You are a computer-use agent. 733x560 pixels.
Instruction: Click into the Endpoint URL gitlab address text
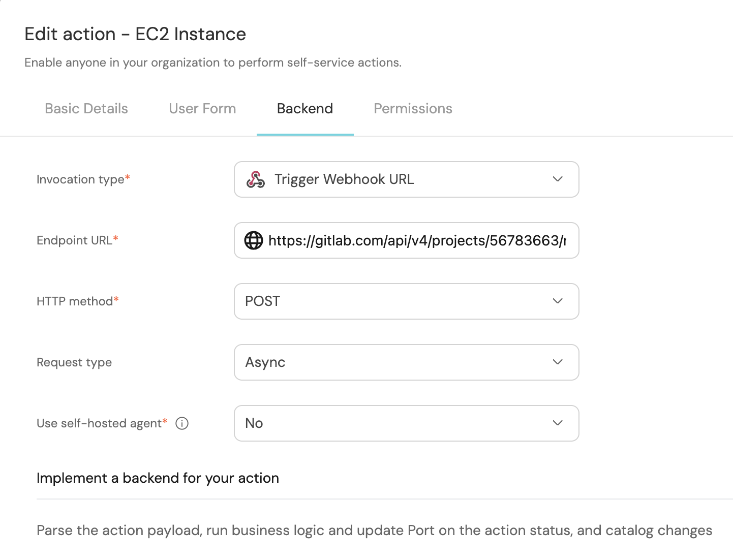coord(417,240)
